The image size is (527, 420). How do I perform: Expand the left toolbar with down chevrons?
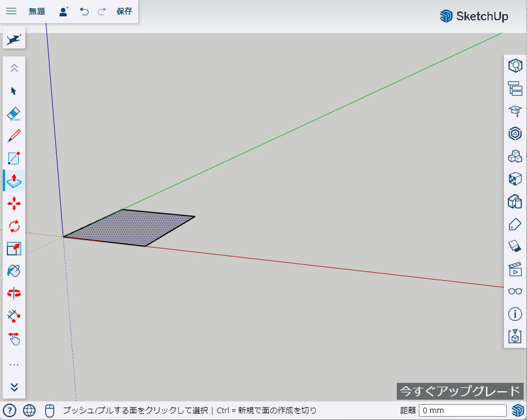point(14,387)
